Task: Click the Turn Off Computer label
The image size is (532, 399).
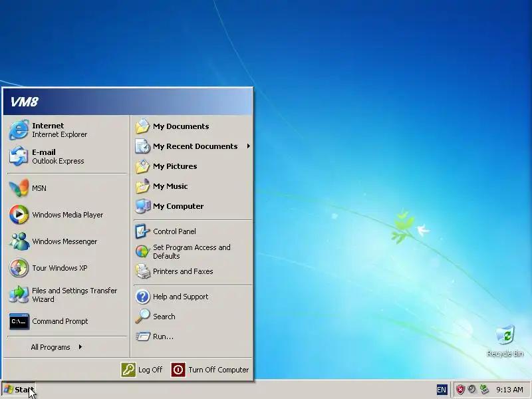Action: (x=219, y=370)
